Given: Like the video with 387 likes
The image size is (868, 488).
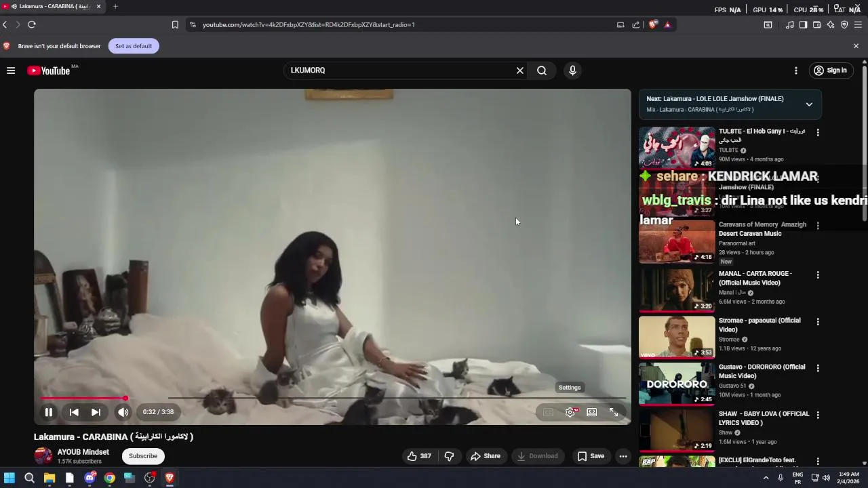Looking at the screenshot, I should click(418, 456).
